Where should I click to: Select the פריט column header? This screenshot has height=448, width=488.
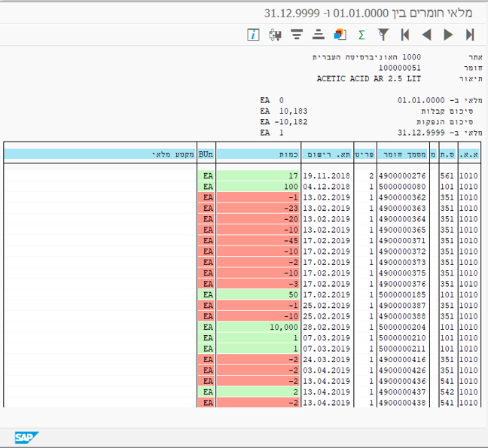pyautogui.click(x=365, y=154)
